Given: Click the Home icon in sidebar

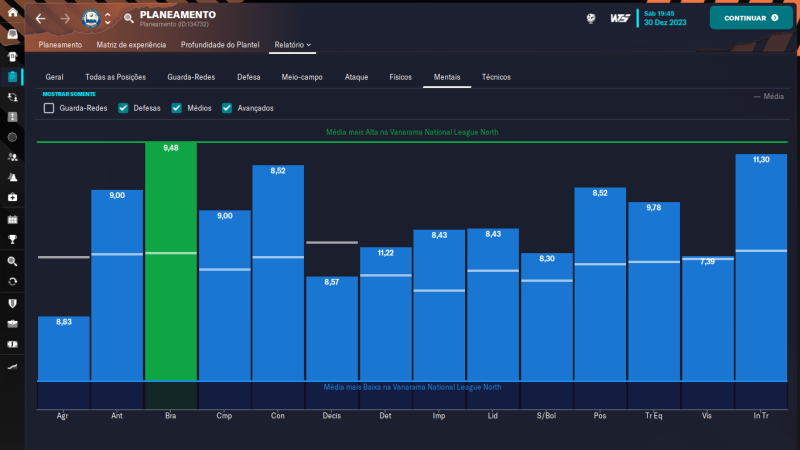Looking at the screenshot, I should [12, 12].
